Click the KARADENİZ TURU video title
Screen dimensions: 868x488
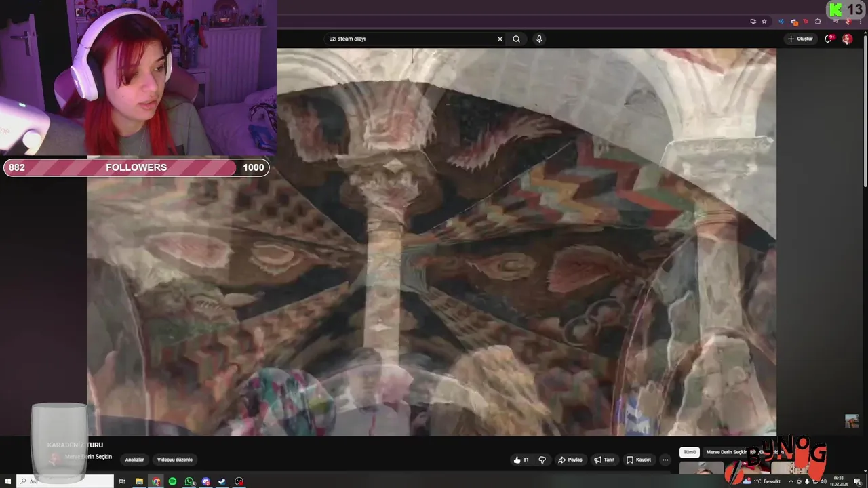[75, 445]
